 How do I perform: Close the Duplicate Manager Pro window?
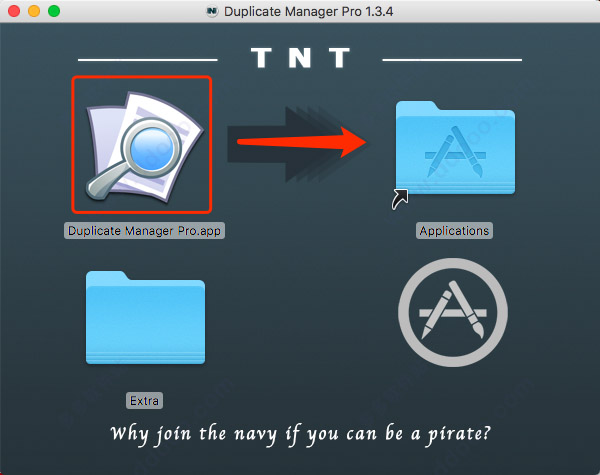[x=14, y=11]
